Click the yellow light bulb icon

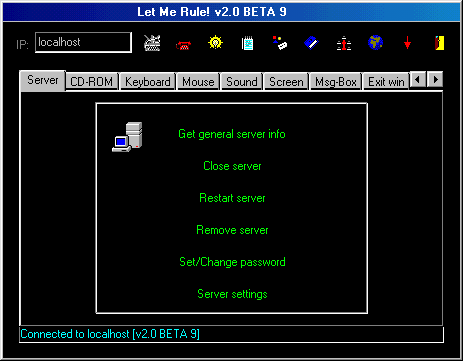pos(215,42)
